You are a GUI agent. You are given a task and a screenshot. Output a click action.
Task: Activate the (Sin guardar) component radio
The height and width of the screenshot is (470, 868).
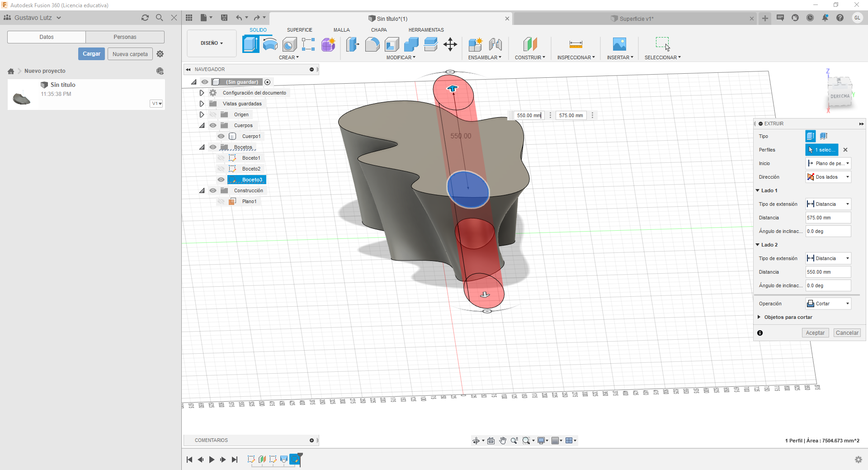[268, 82]
